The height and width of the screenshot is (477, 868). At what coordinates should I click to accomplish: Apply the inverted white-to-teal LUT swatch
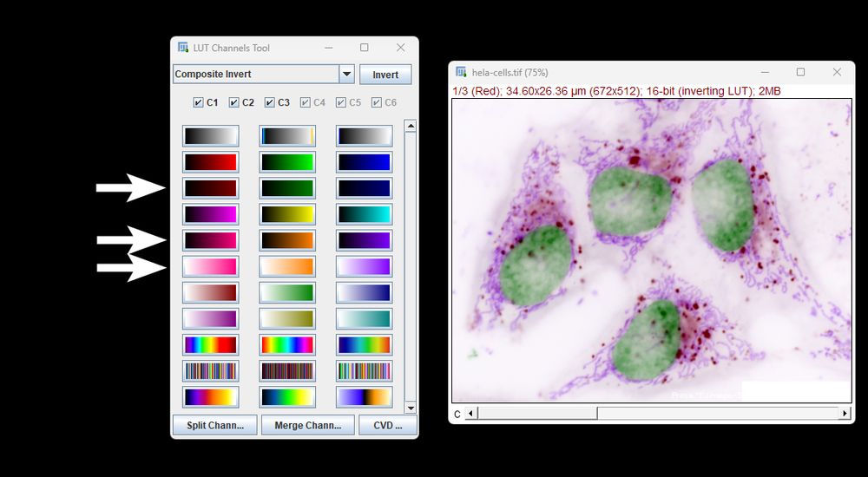365,319
